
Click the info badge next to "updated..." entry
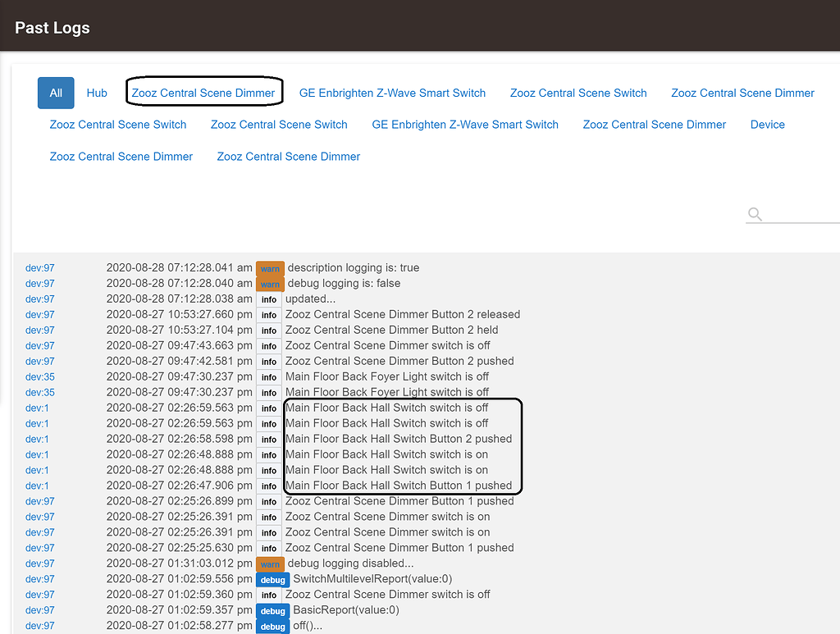pos(268,299)
